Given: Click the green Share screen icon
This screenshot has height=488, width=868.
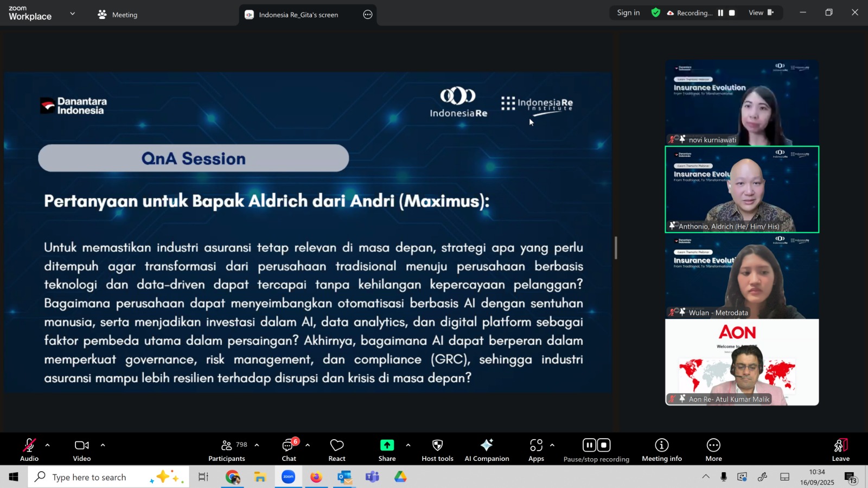Looking at the screenshot, I should (x=387, y=445).
